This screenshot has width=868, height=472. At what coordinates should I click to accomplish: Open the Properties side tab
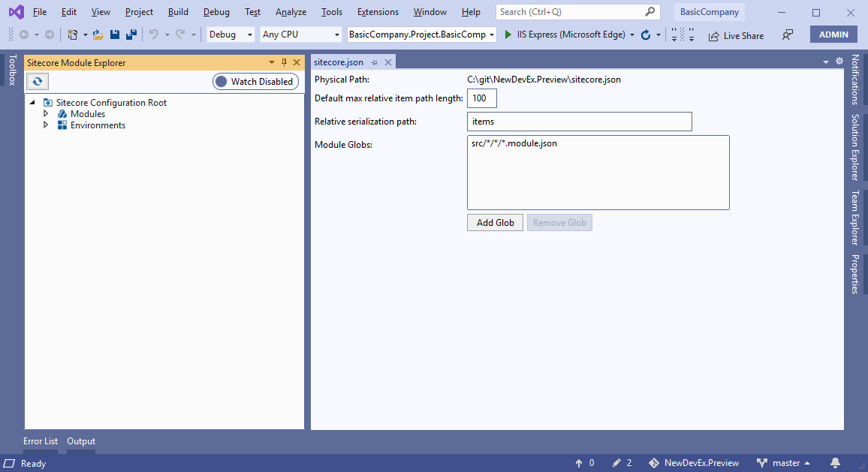(855, 274)
